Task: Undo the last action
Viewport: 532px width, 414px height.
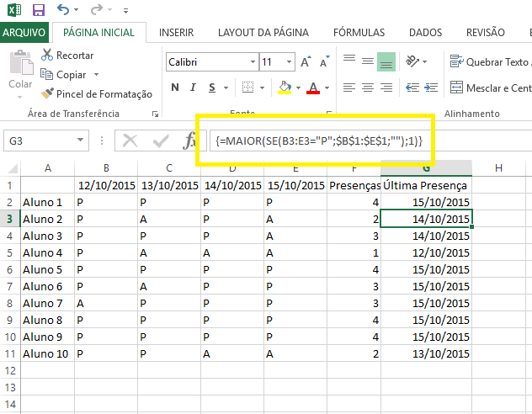Action: (x=63, y=9)
